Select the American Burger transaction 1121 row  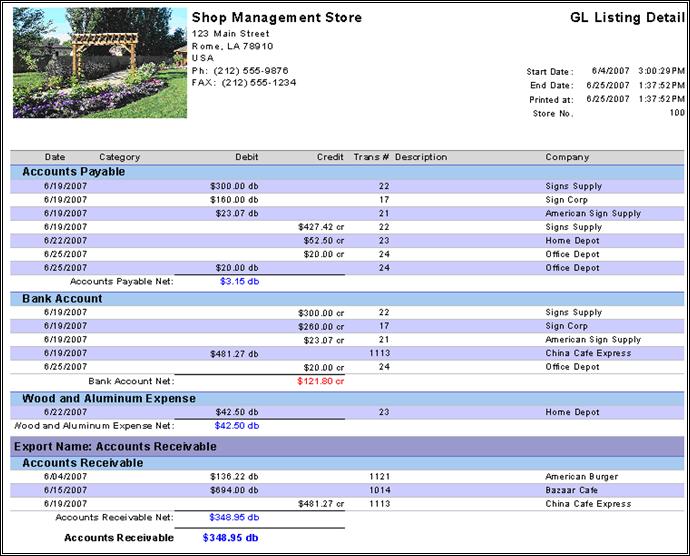click(347, 477)
